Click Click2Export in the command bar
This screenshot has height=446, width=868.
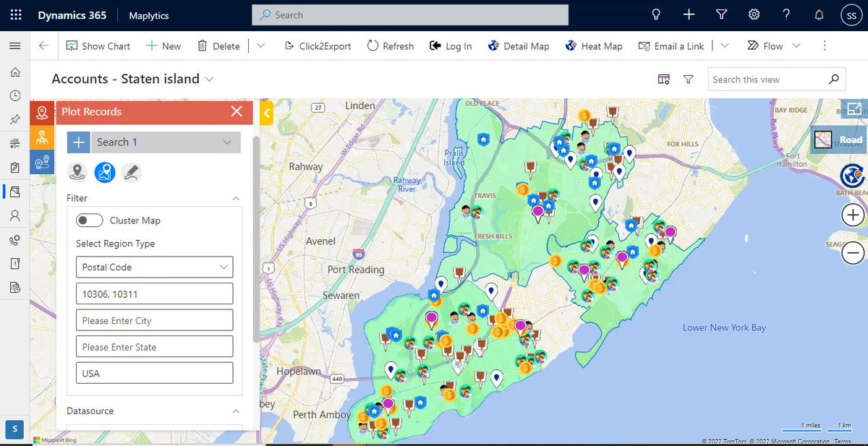click(316, 46)
